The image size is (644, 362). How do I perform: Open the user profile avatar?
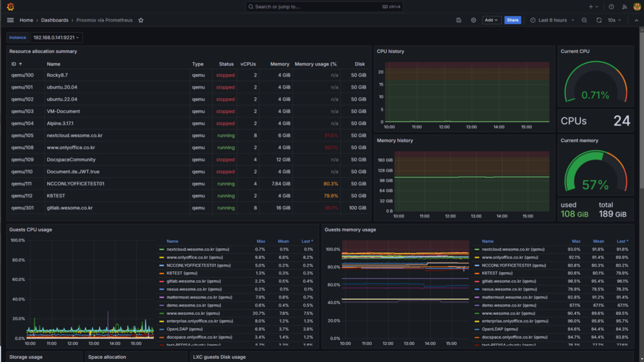click(x=637, y=6)
